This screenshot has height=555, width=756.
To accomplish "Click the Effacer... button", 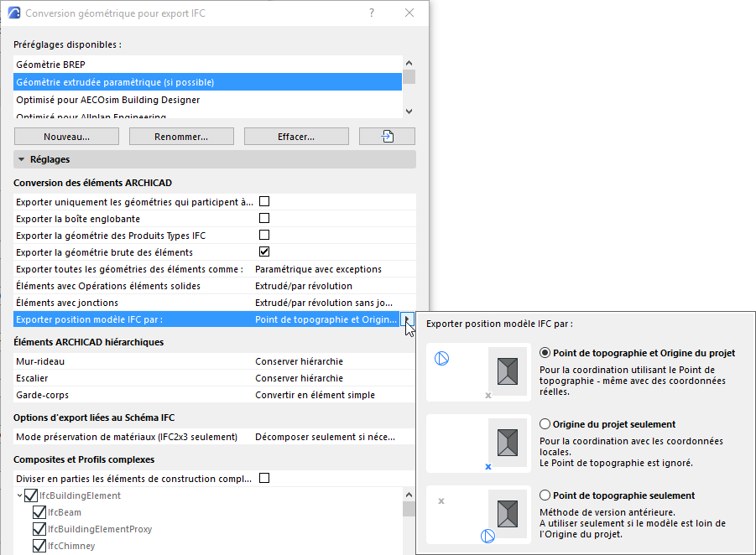I will (296, 137).
